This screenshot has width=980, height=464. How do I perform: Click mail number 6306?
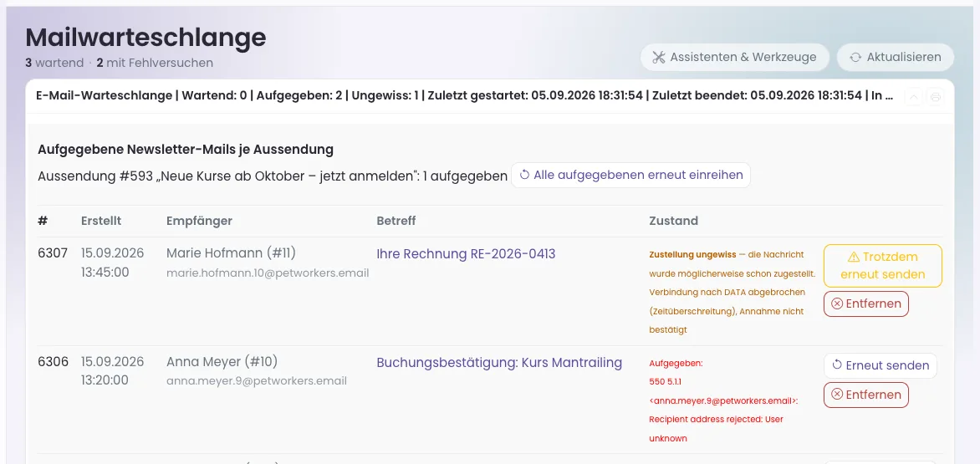click(53, 361)
